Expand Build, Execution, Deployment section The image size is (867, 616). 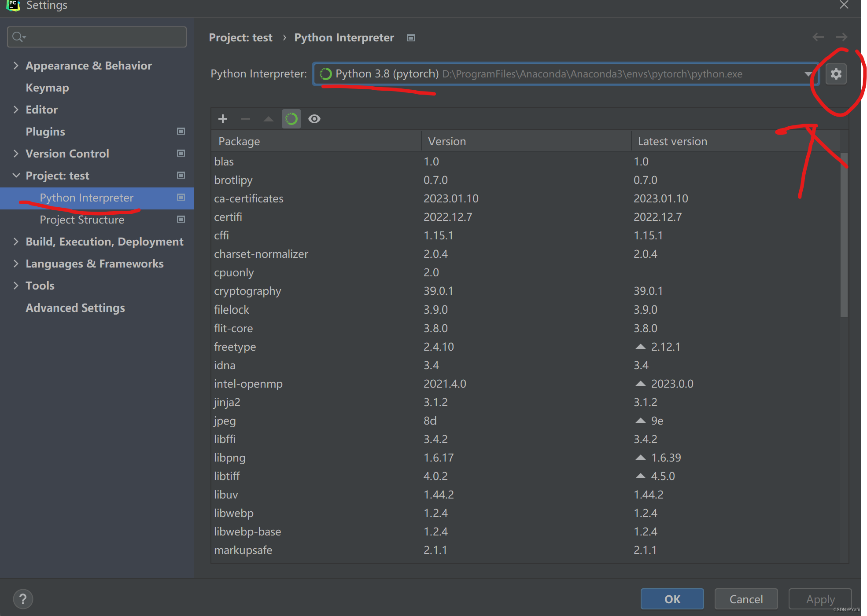pyautogui.click(x=16, y=242)
